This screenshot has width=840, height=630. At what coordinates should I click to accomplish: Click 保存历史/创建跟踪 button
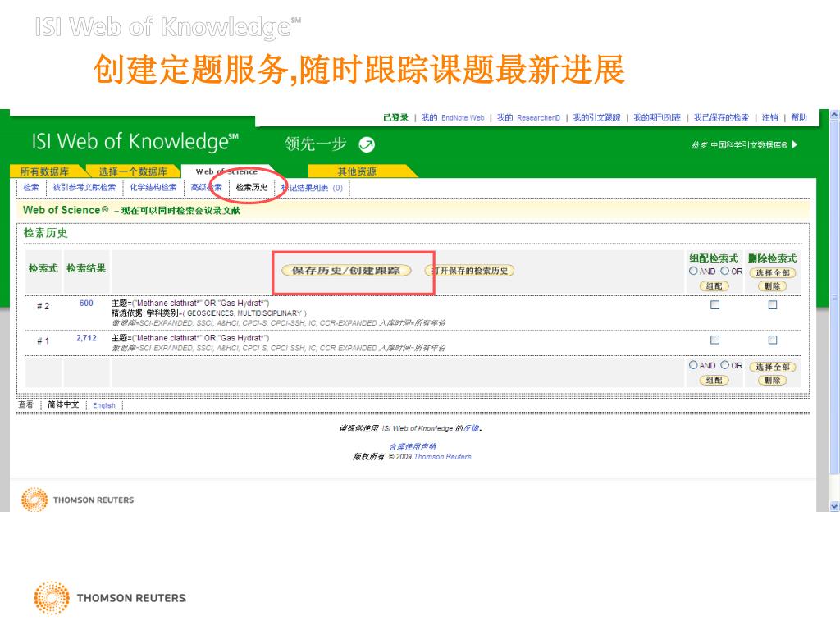coord(346,271)
